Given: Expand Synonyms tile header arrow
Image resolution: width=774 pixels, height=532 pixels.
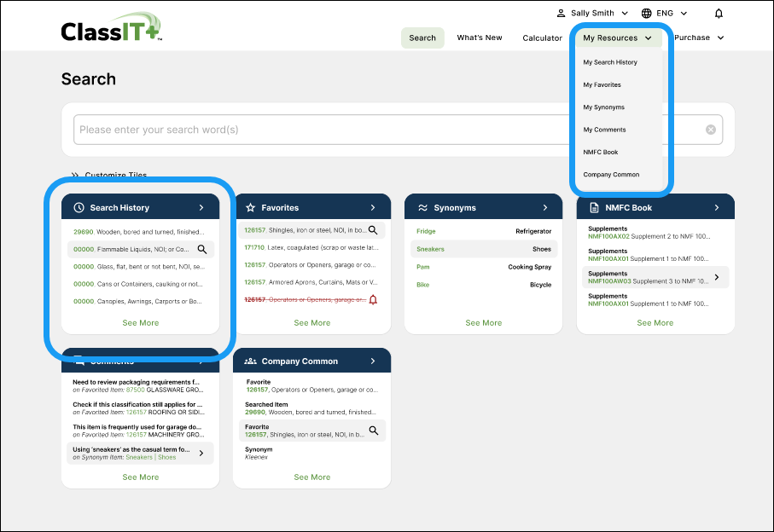Looking at the screenshot, I should pos(545,207).
